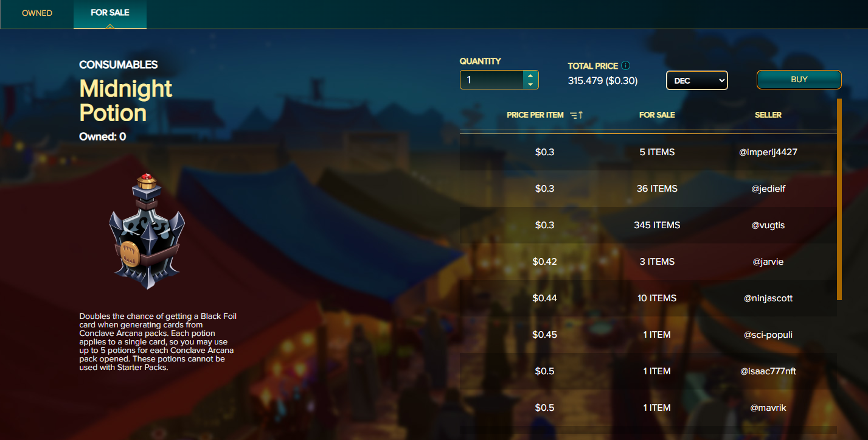
Task: Select seller @jedielf listing
Action: [648, 189]
